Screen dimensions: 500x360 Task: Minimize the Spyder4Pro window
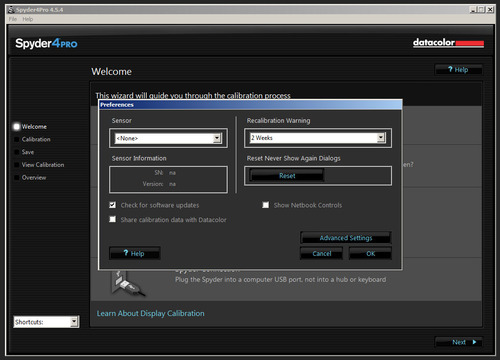point(473,10)
